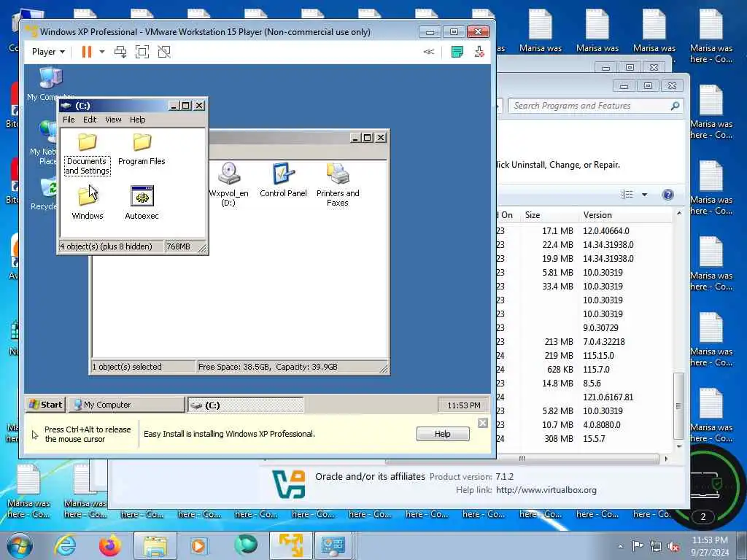The width and height of the screenshot is (747, 560).
Task: Click the Windows 7 clock showing 11:53 PM
Action: point(710,540)
